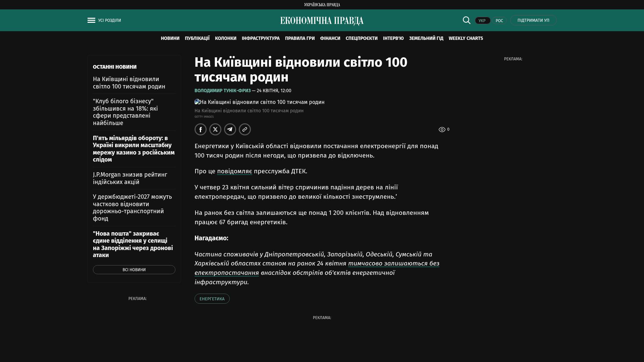Open the ФІНАНСИ menu item
The width and height of the screenshot is (644, 362).
coord(330,39)
